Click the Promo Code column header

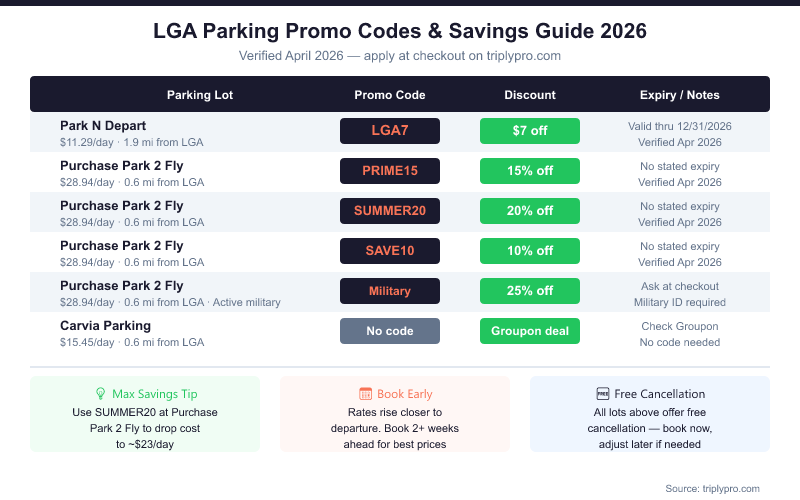390,95
